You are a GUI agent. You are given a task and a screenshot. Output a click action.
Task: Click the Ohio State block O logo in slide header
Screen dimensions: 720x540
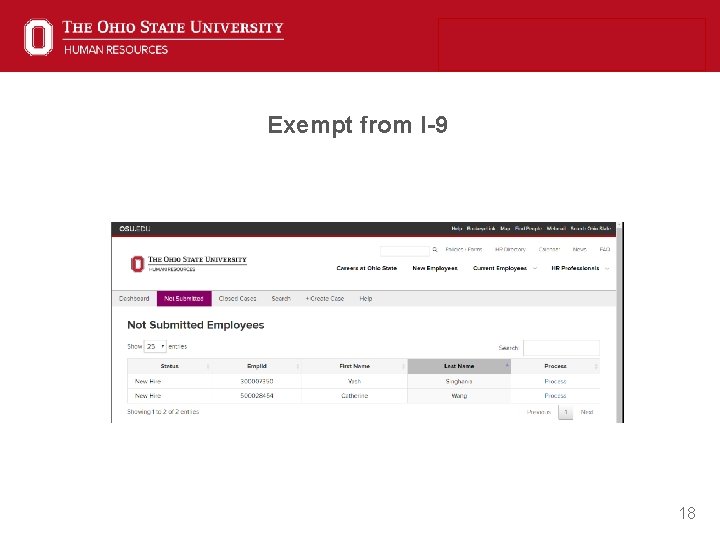[38, 37]
